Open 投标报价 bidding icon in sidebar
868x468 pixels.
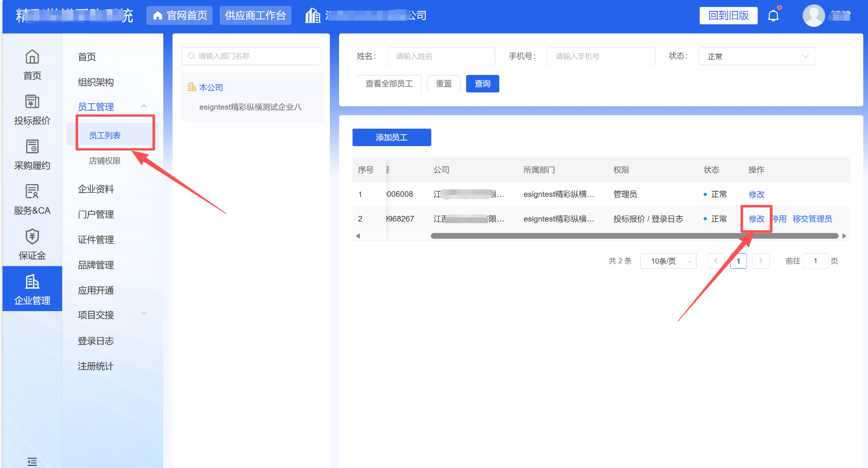click(32, 102)
